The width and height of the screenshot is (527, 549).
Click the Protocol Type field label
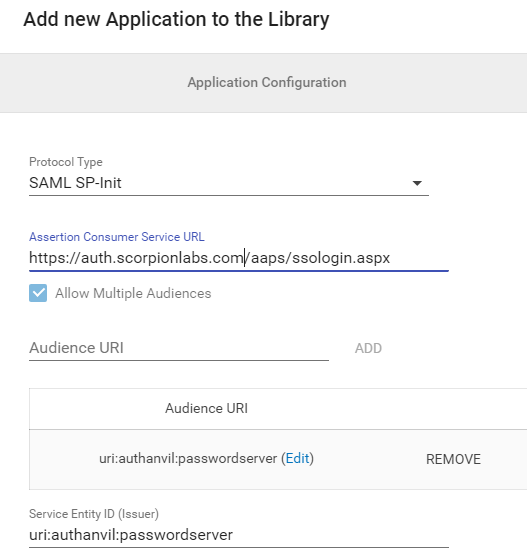(66, 162)
